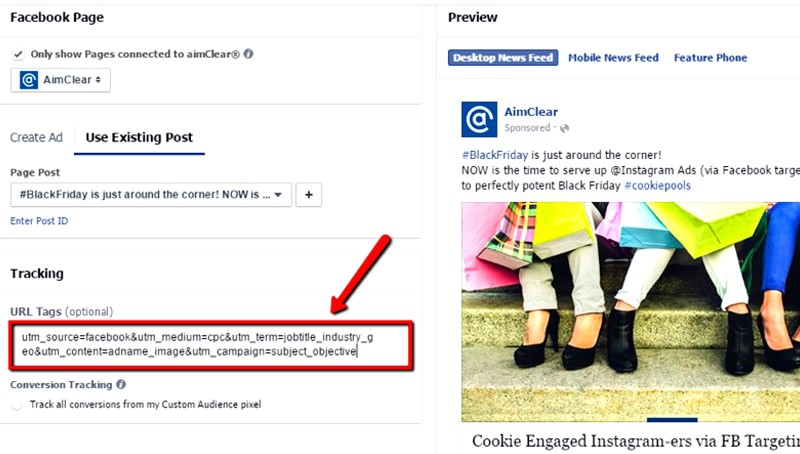
Task: Switch to Mobile News Feed preview
Action: [613, 58]
